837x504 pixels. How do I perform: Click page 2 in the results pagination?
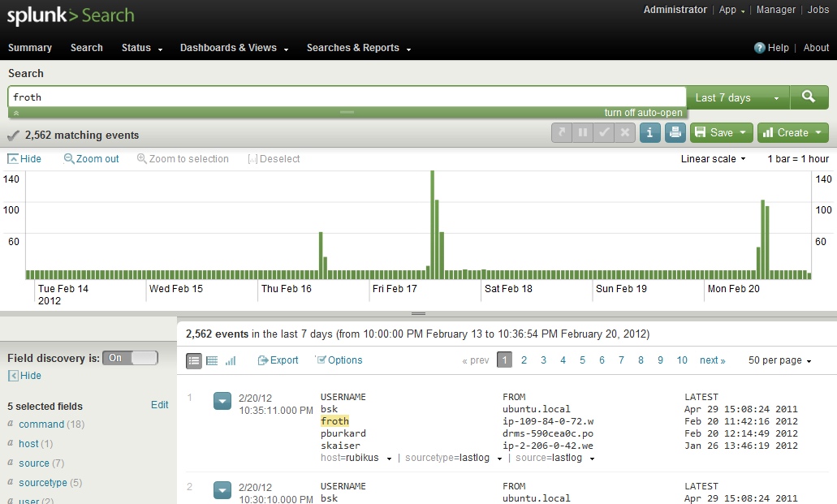click(524, 360)
